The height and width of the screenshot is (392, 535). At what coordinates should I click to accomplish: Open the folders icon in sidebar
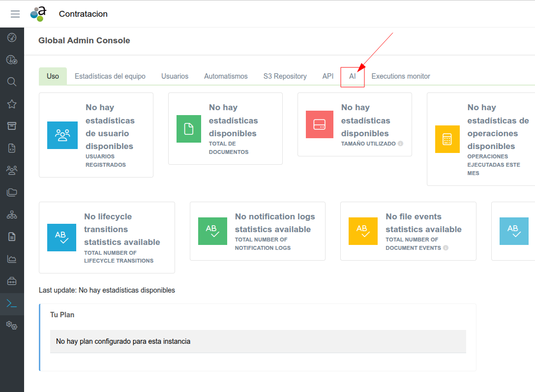click(12, 192)
